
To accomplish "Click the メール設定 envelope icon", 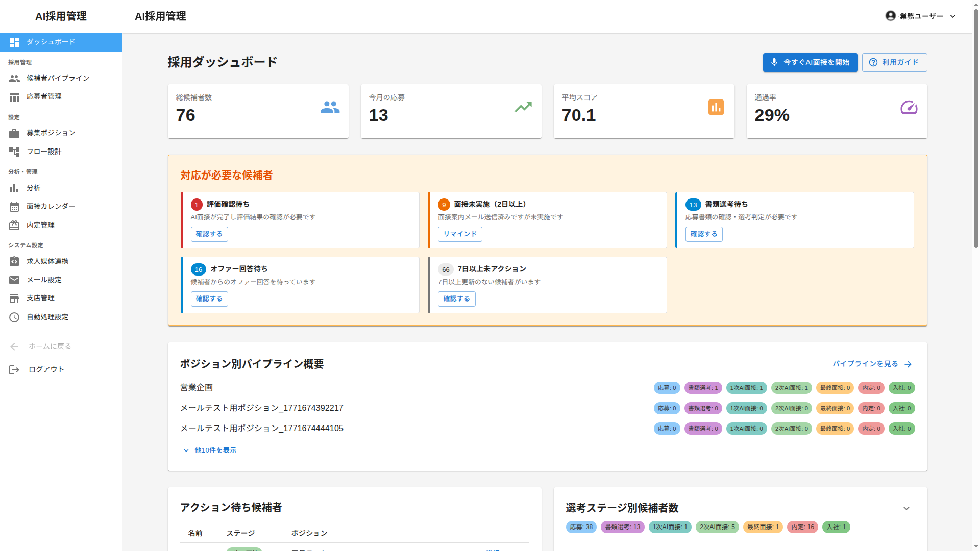I will 14,280.
